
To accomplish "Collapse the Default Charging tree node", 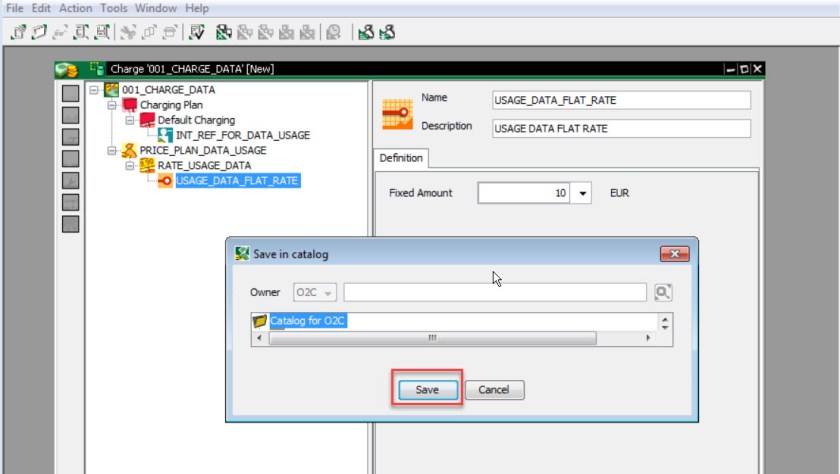I will pos(129,120).
